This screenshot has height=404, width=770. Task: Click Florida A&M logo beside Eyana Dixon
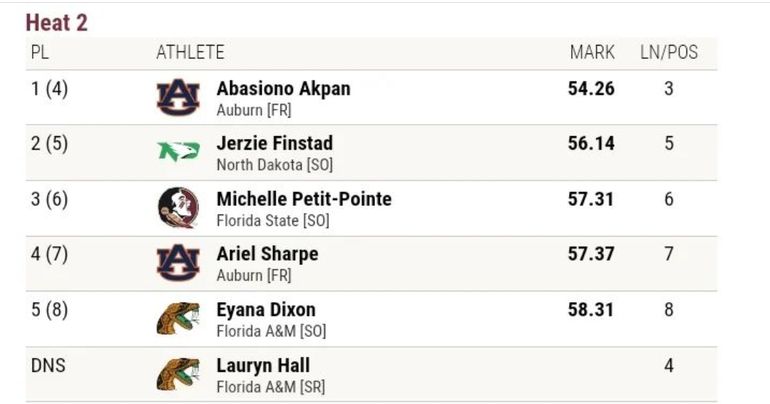178,319
